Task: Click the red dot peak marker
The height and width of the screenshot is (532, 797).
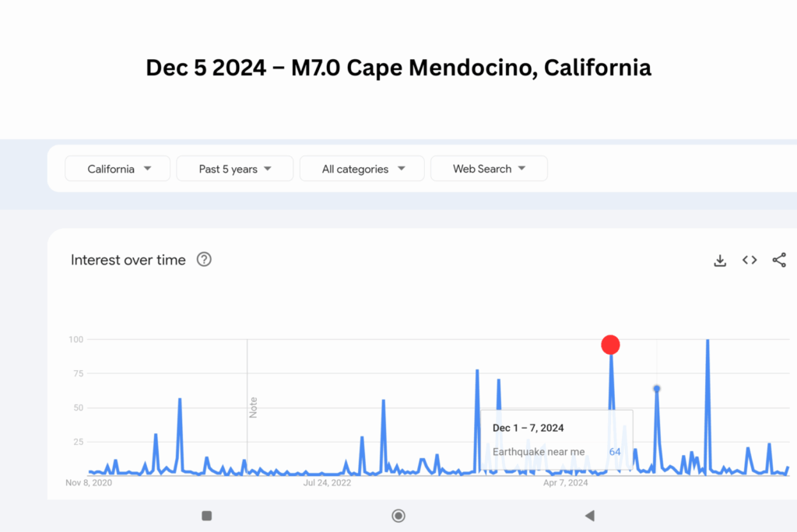Action: point(611,345)
